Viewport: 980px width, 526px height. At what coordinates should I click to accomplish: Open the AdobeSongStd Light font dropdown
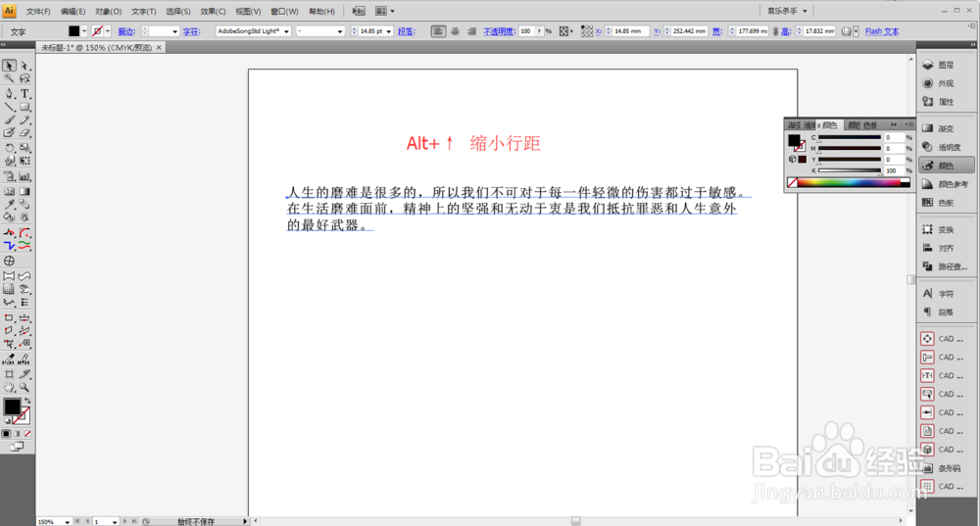coord(286,31)
